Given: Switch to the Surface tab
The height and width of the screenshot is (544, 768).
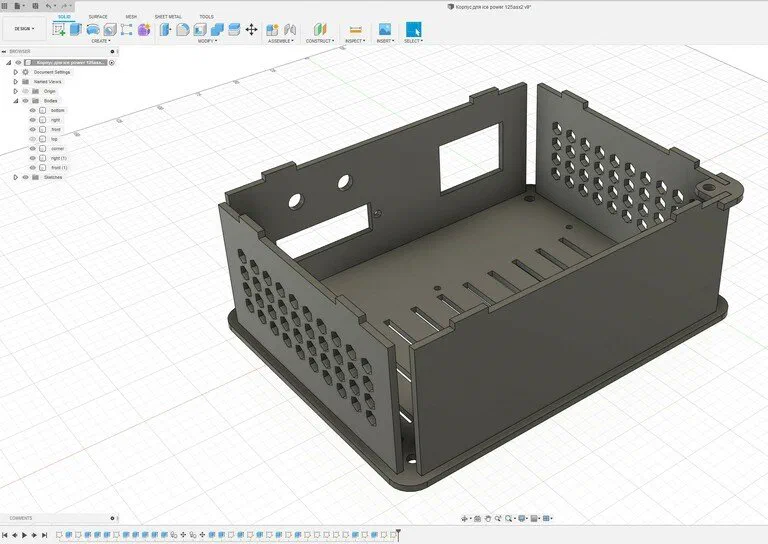Looking at the screenshot, I should click(x=98, y=17).
